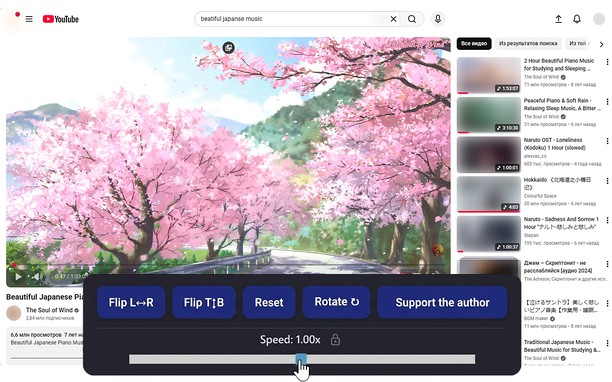Open options for Naruto OST - Loneliness
Viewport: 612px width, 382px height.
coord(607,141)
